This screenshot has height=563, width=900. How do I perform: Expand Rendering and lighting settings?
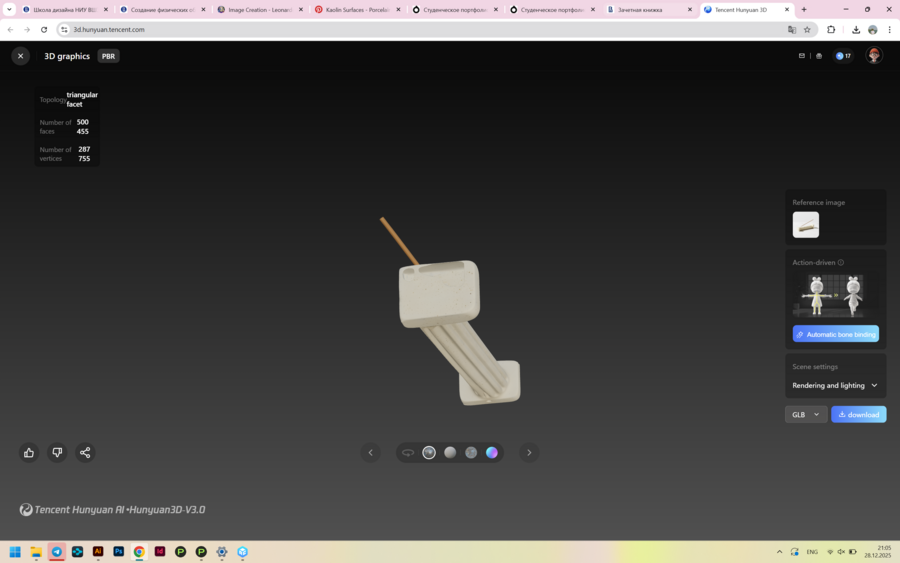coord(835,385)
